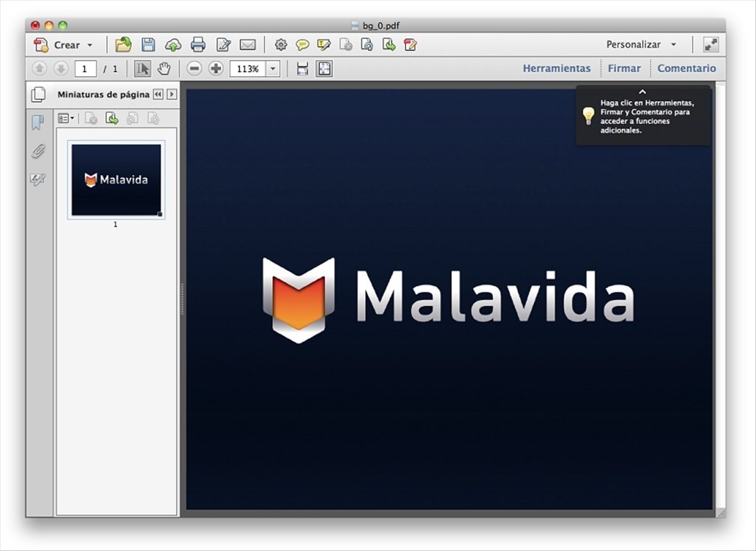Click the panel divider grip handle
The image size is (756, 551).
pyautogui.click(x=182, y=299)
